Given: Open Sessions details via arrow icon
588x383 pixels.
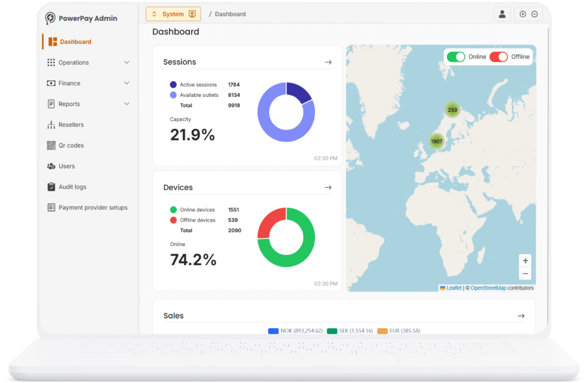Looking at the screenshot, I should [328, 62].
